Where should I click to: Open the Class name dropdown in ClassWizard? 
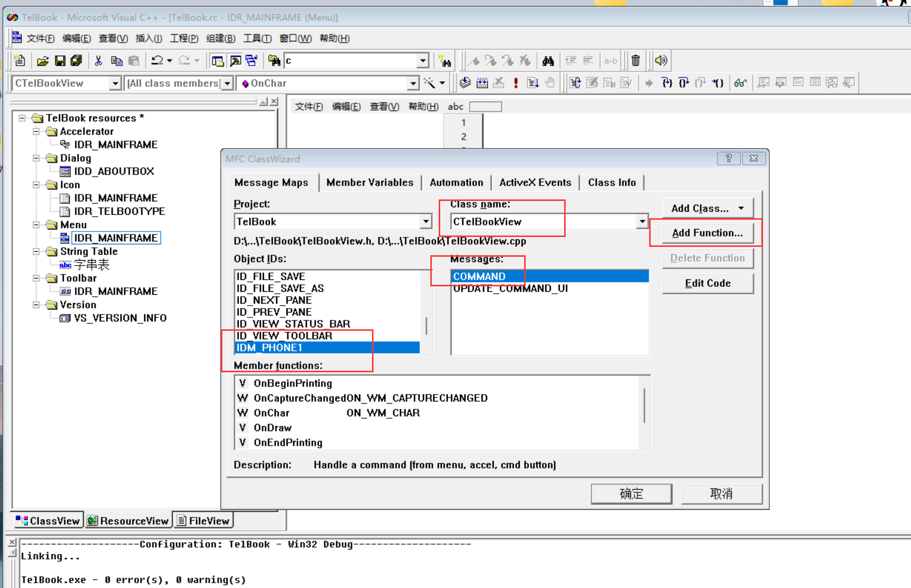click(642, 222)
